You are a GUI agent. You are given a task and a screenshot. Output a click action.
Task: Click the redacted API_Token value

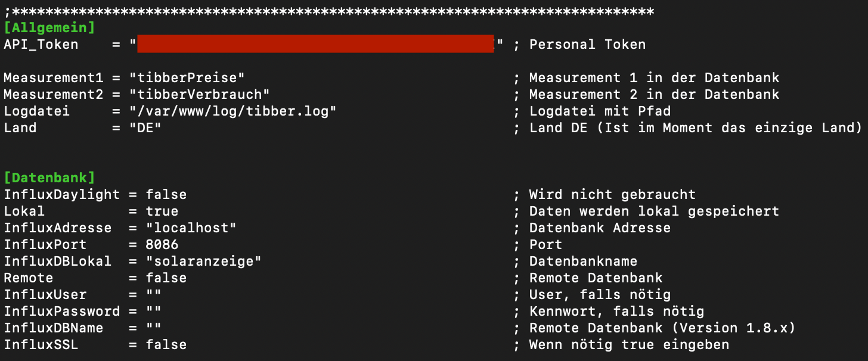click(315, 44)
